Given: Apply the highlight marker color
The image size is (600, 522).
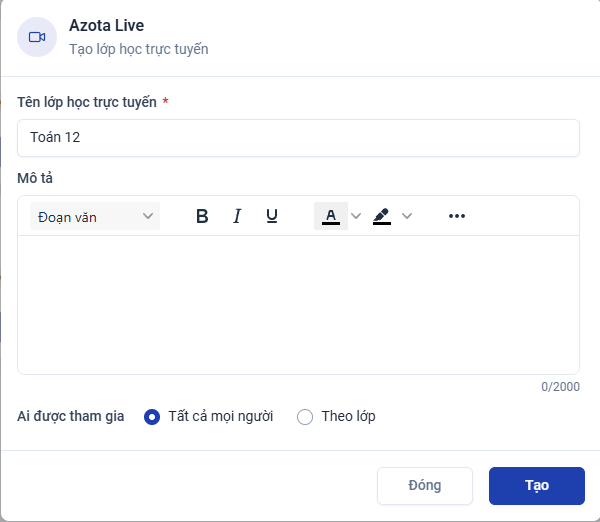Looking at the screenshot, I should (382, 216).
